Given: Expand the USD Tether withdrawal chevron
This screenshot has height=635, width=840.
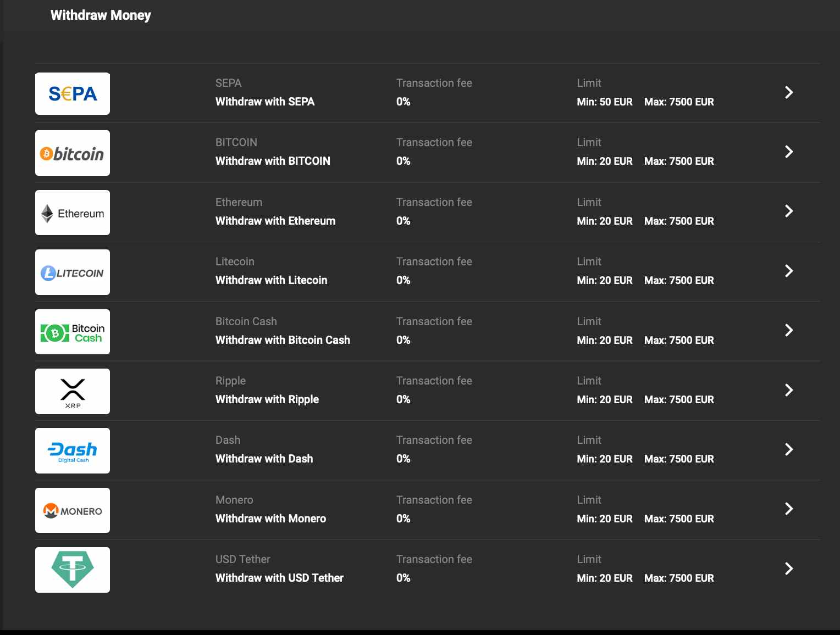Looking at the screenshot, I should pyautogui.click(x=789, y=569).
